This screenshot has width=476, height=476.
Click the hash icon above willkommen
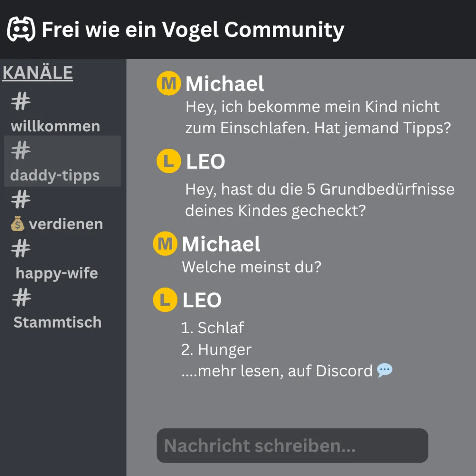(x=21, y=101)
